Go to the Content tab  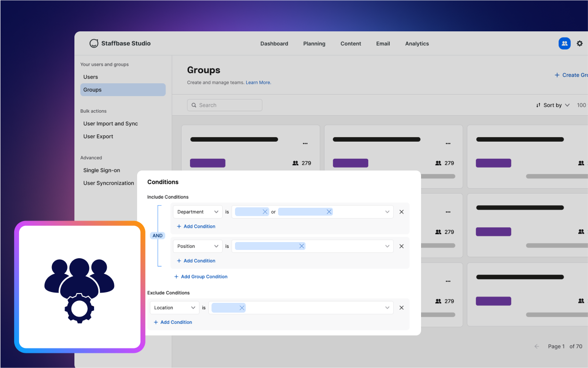click(351, 44)
